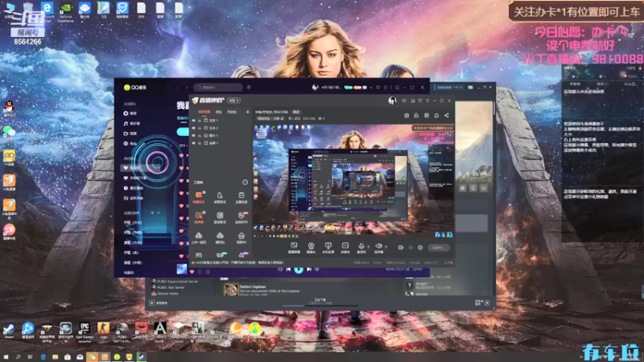Click Steam add game plus button
Screen dimensions: 644x362
coord(152,303)
